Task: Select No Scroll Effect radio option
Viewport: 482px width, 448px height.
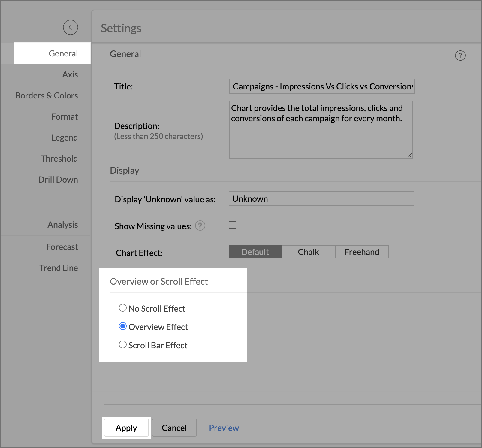Action: [x=123, y=308]
